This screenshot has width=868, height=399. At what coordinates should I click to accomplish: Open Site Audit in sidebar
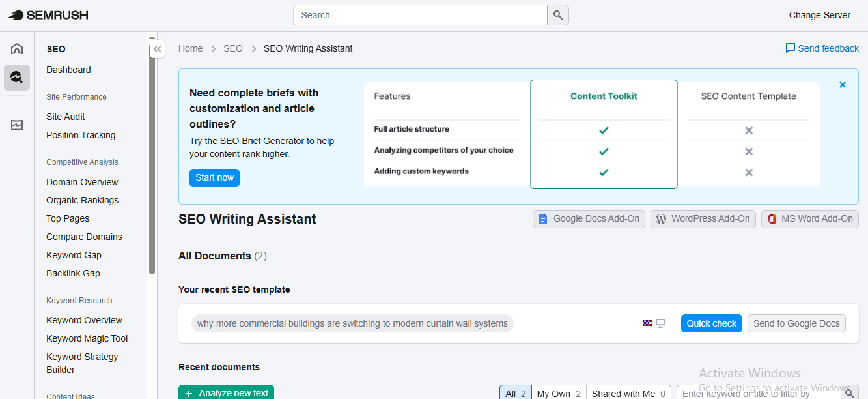pyautogui.click(x=66, y=117)
